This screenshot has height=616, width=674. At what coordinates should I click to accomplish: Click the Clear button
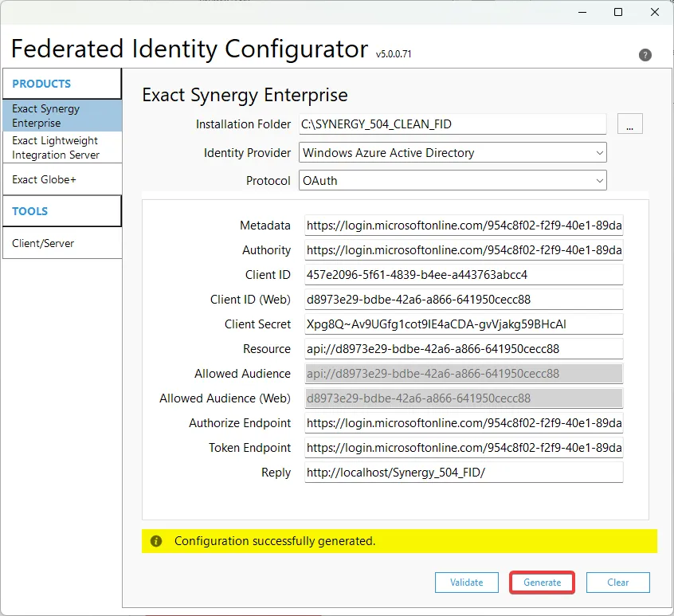[617, 583]
